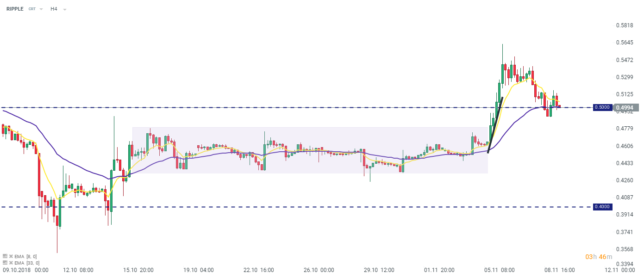
Task: Click the CRT instrument type label
Action: pyautogui.click(x=32, y=9)
